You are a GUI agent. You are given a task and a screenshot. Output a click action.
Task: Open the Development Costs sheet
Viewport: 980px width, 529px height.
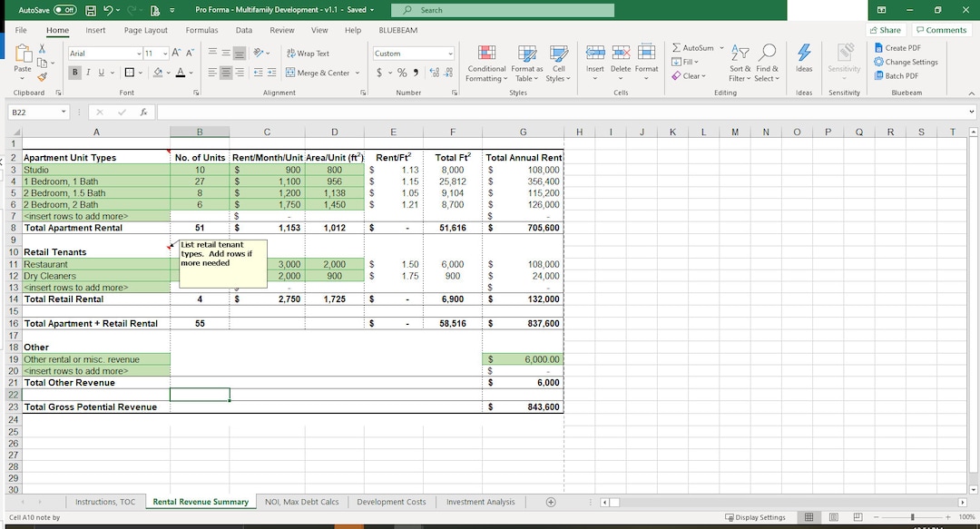tap(392, 501)
